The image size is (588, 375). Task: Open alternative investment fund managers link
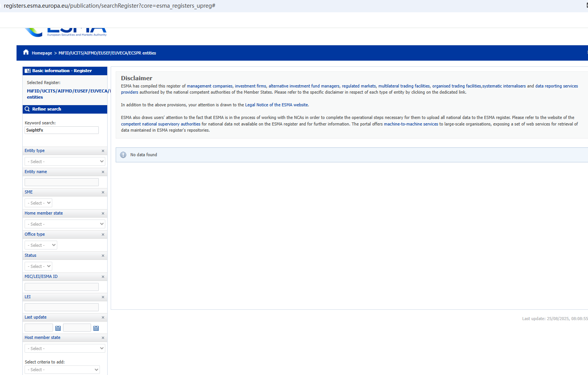[x=304, y=86]
